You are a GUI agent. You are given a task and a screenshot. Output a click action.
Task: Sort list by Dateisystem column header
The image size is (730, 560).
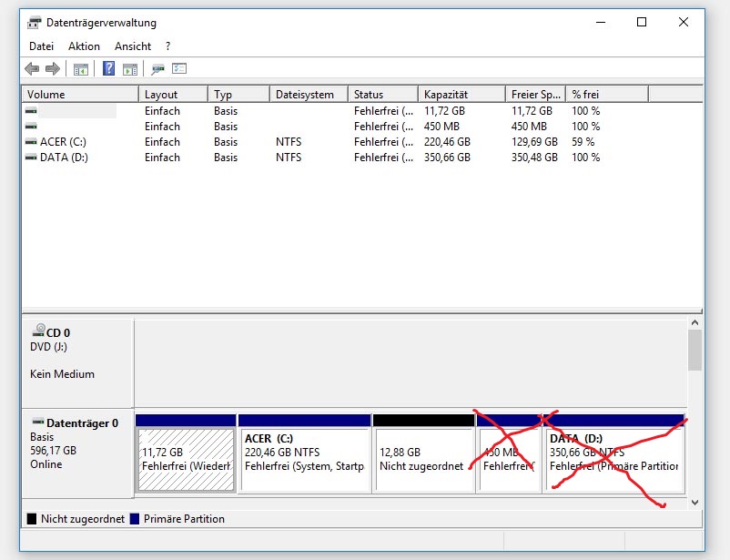309,95
